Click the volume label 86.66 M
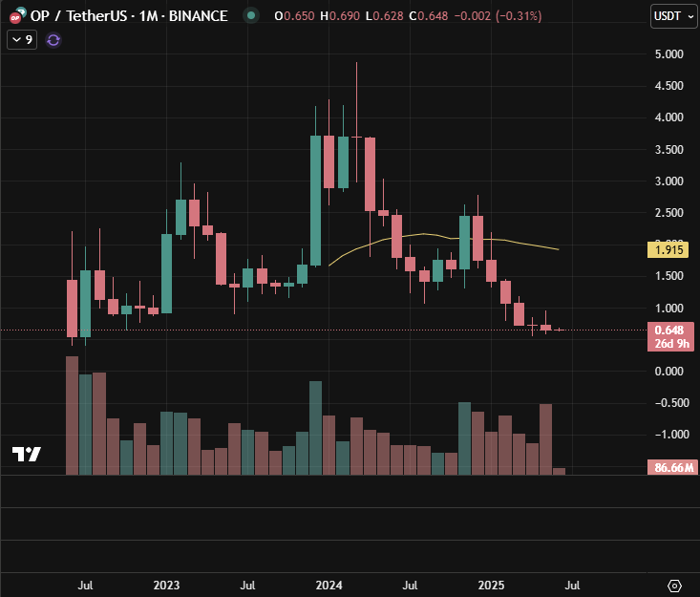 tap(673, 467)
